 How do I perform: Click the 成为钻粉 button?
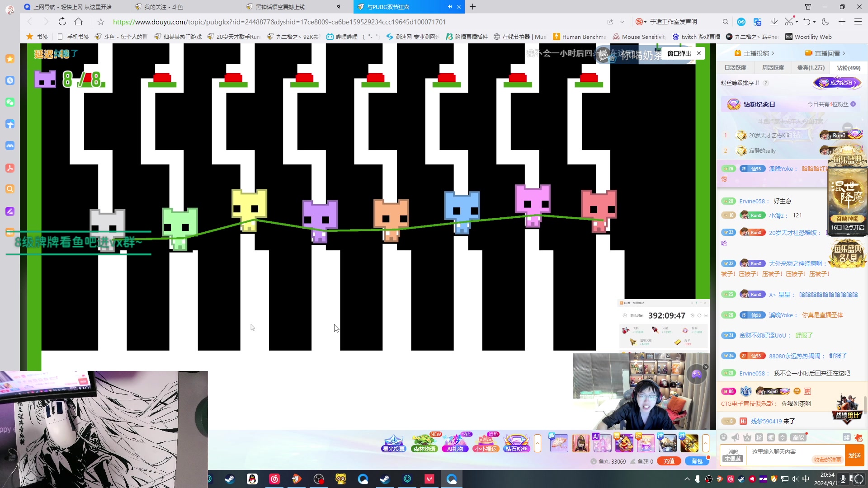tap(837, 83)
